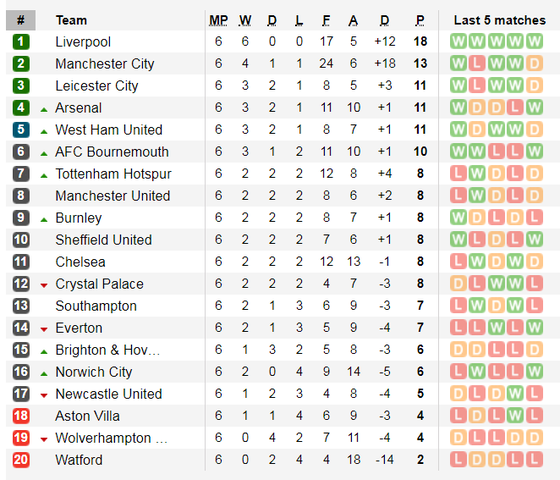Open the truncated Brighton & Hov... team link
Image resolution: width=560 pixels, height=480 pixels.
tap(108, 350)
